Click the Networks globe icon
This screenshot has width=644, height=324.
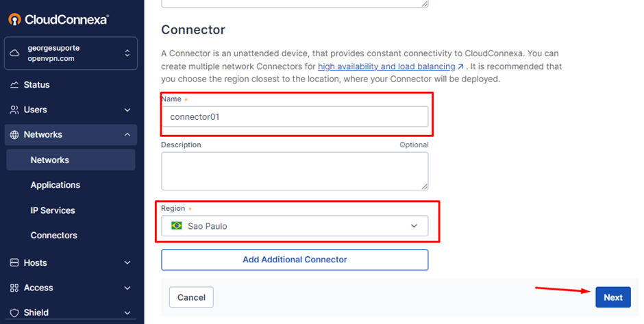[x=14, y=135]
